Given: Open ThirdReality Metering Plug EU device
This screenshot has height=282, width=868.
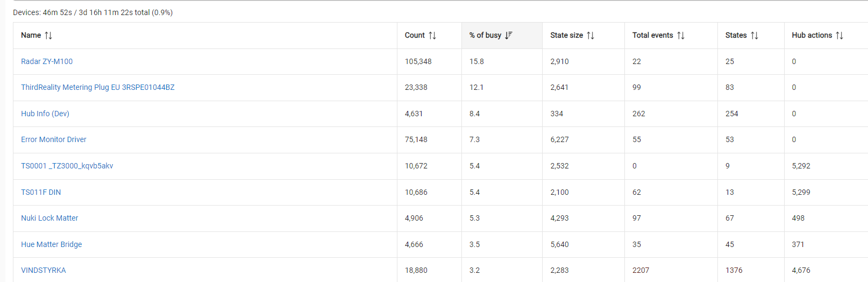Looking at the screenshot, I should point(97,87).
